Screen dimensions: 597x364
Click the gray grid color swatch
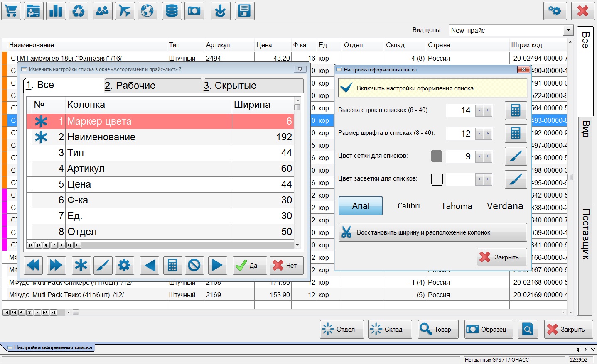tap(437, 156)
